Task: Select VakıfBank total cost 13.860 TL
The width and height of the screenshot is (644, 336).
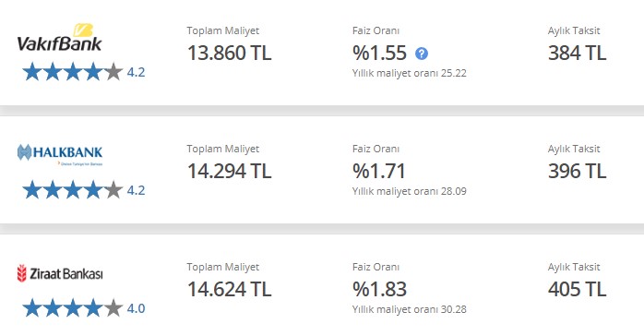Action: click(x=229, y=54)
